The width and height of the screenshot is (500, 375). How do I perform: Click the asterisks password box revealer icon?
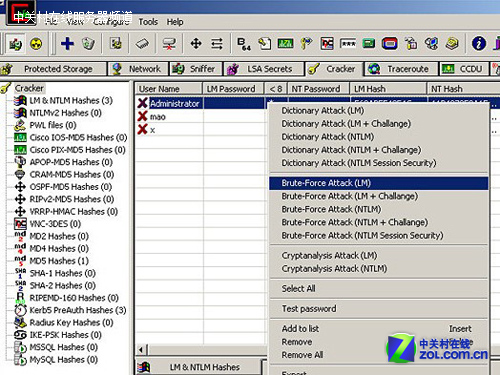pos(348,44)
